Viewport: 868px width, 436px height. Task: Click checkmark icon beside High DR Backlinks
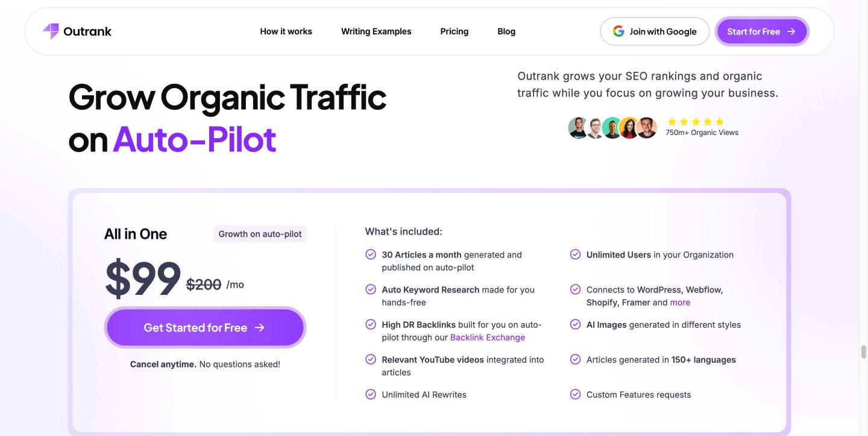[x=371, y=324]
